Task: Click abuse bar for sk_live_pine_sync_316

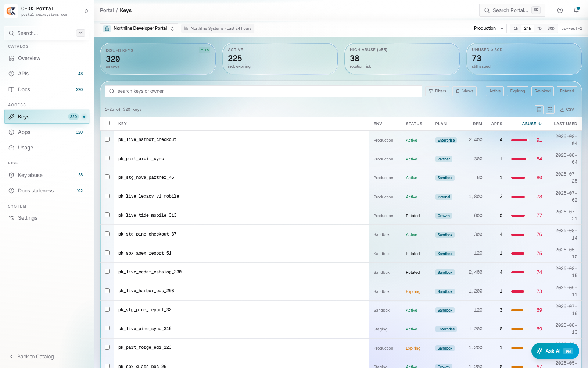Action: click(517, 329)
